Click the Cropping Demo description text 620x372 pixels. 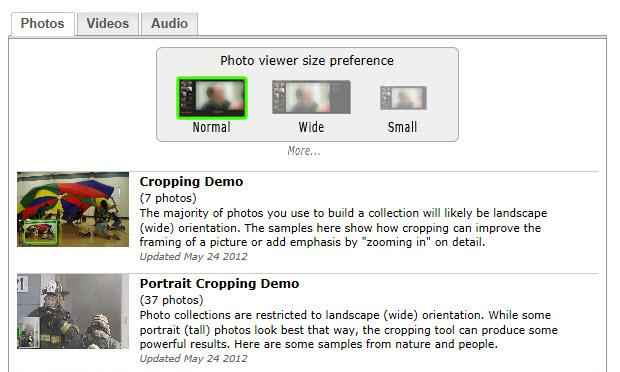pos(343,228)
